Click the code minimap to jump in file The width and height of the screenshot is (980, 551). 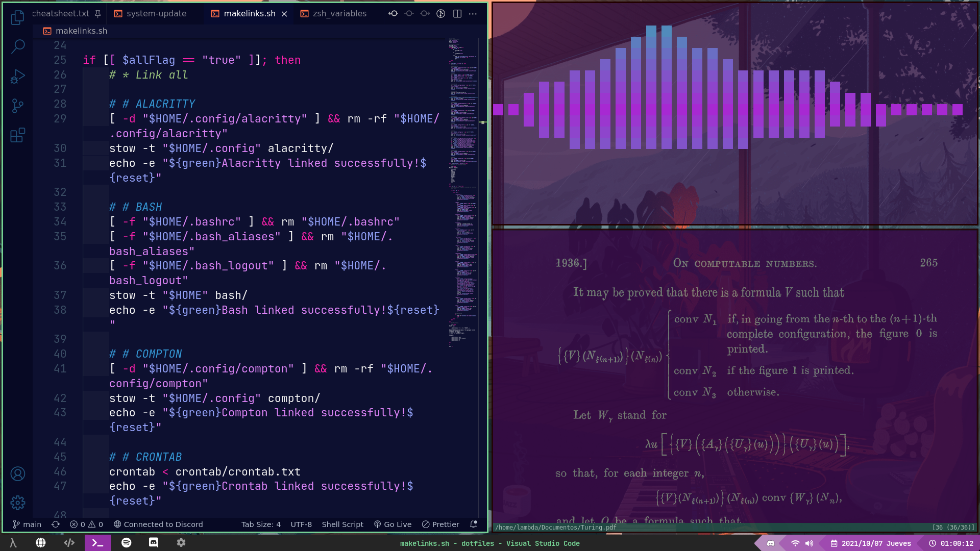[462, 204]
